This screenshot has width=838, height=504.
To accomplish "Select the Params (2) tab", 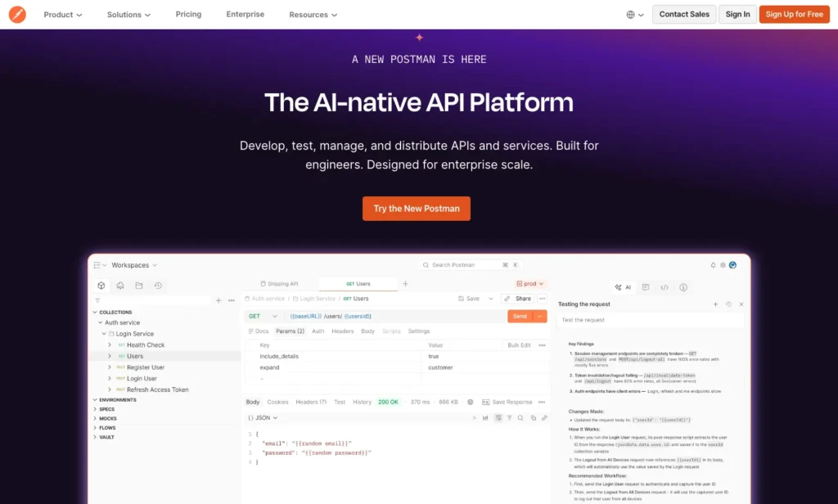I will click(291, 331).
